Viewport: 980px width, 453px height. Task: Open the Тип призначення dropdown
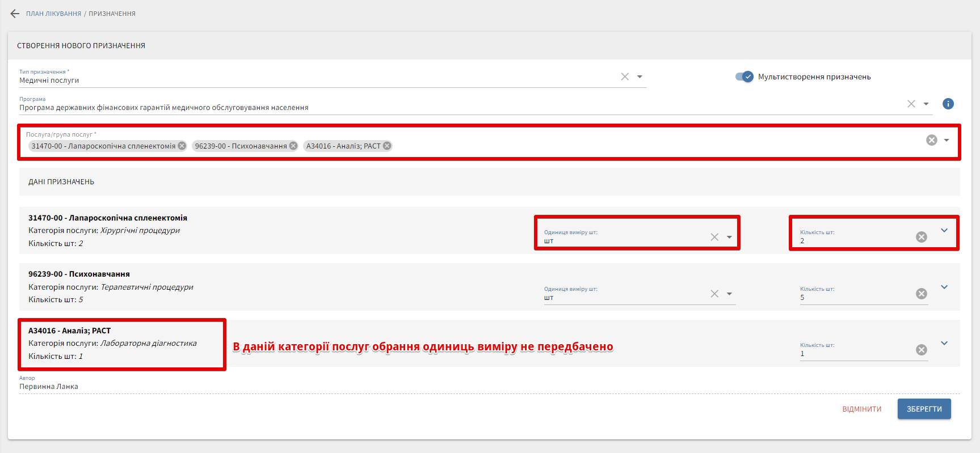(x=640, y=77)
